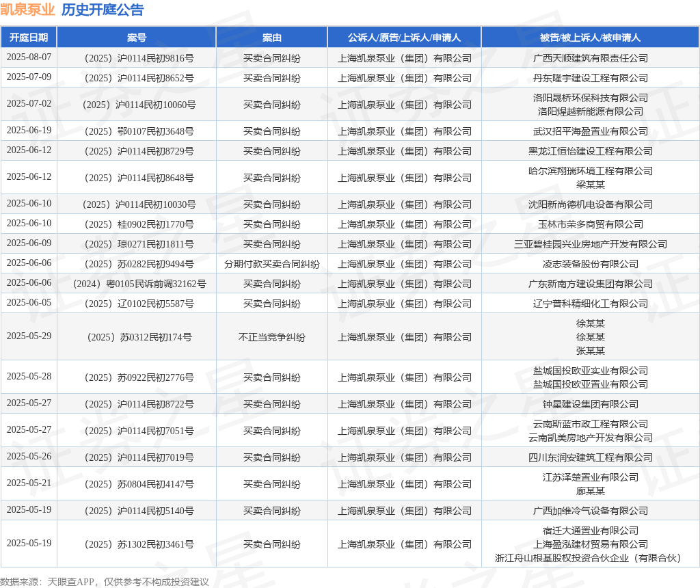Click defendant 广东新南方建设集团有限公司

[x=590, y=284]
